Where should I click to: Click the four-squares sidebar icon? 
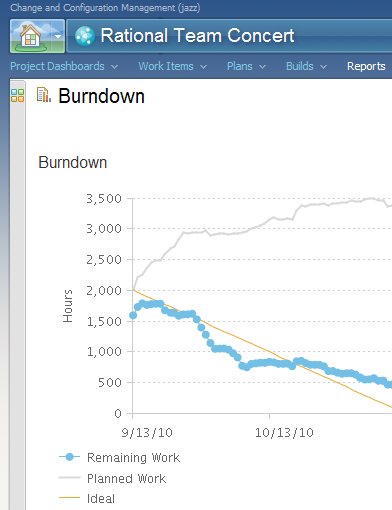pyautogui.click(x=17, y=95)
